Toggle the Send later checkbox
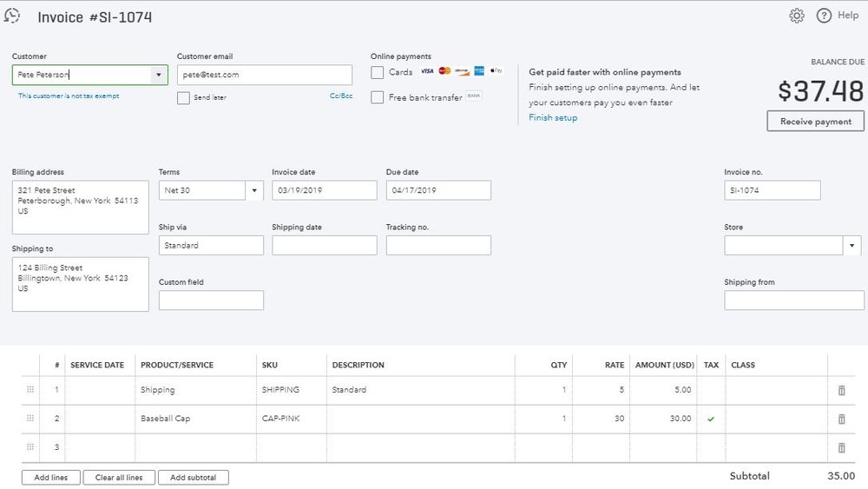Image resolution: width=868 pixels, height=489 pixels. click(x=183, y=98)
